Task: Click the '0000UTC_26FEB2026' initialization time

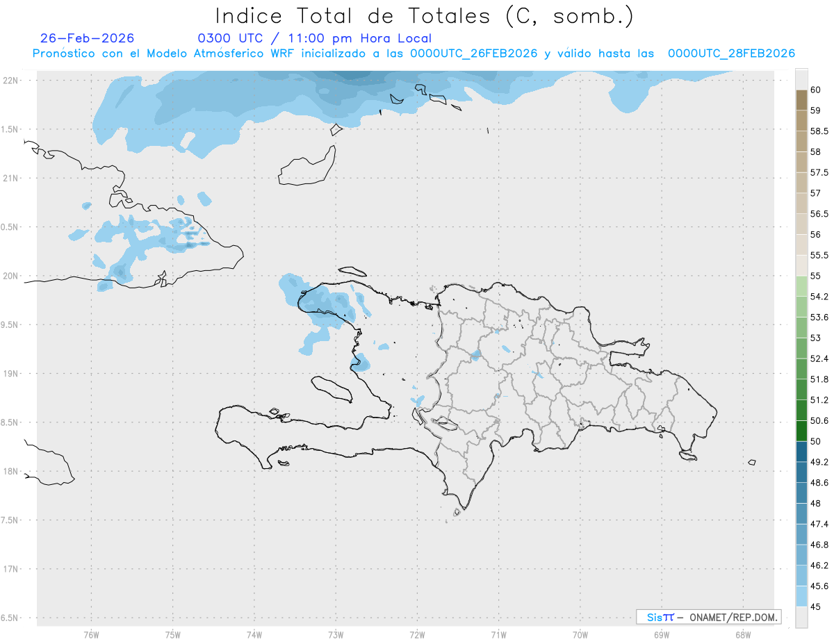Action: click(474, 53)
